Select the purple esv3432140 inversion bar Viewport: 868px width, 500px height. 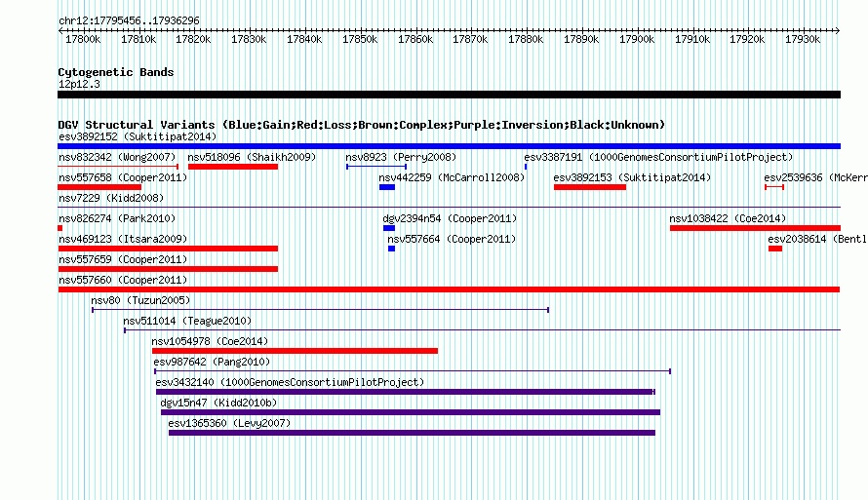[405, 392]
